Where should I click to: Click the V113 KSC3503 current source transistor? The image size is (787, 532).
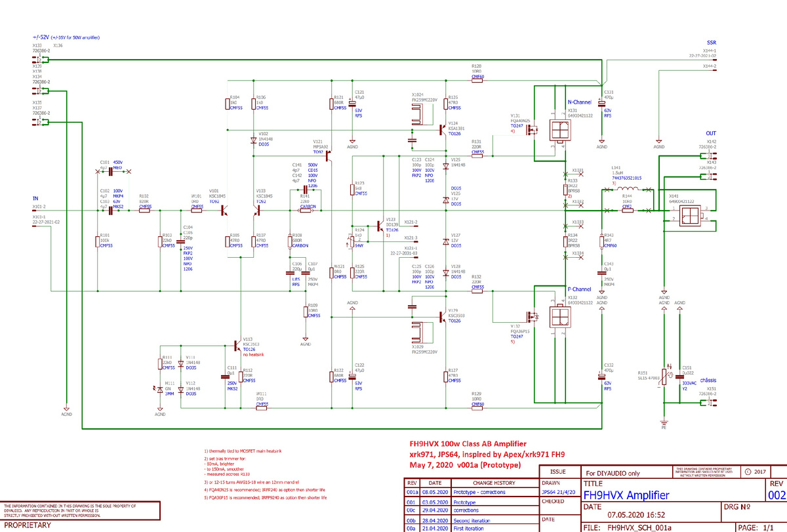point(237,344)
